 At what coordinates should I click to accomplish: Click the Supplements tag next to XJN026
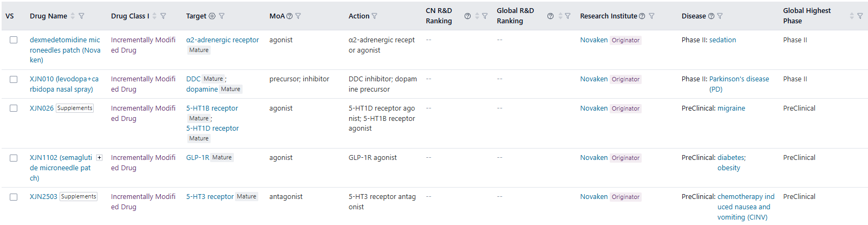coord(75,108)
